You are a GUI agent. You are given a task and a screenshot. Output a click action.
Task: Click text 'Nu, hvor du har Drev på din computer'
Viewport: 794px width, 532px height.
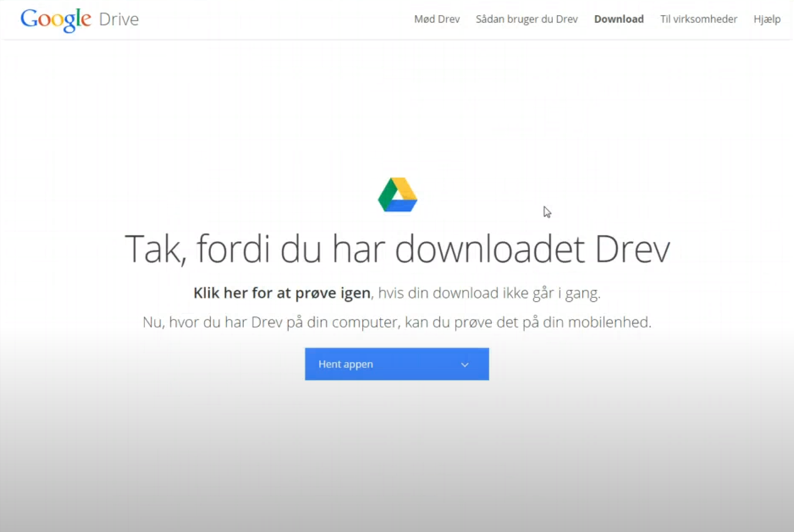click(x=271, y=322)
